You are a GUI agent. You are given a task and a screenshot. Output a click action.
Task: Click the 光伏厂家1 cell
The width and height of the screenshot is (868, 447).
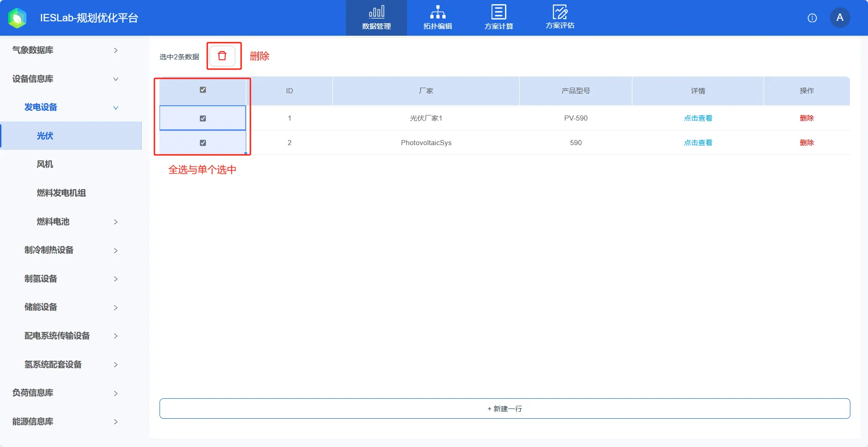click(x=426, y=118)
